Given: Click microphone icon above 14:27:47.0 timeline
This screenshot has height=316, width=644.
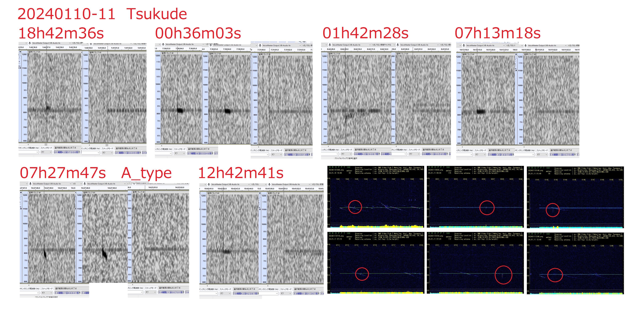Looking at the screenshot, I should coord(30,184).
